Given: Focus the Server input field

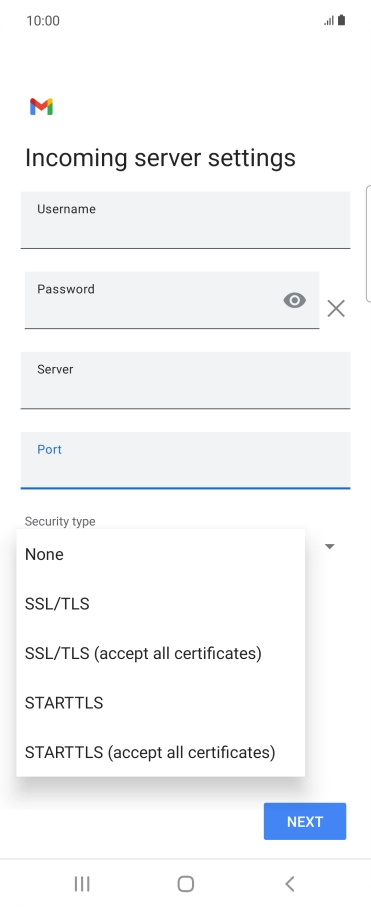Looking at the screenshot, I should [x=185, y=380].
